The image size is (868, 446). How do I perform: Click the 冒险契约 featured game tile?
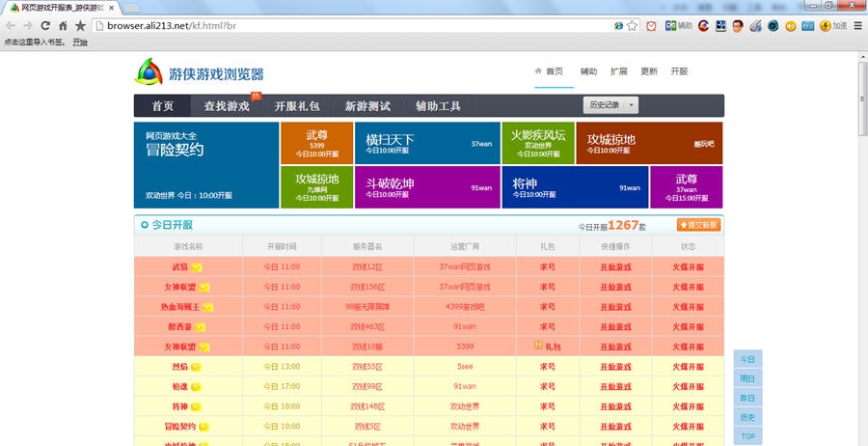point(205,164)
